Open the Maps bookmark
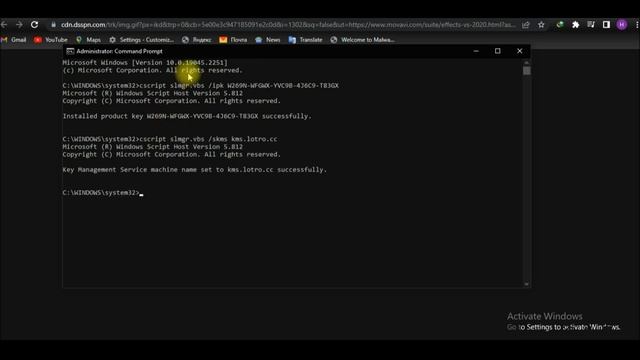640x360 pixels. (x=88, y=40)
